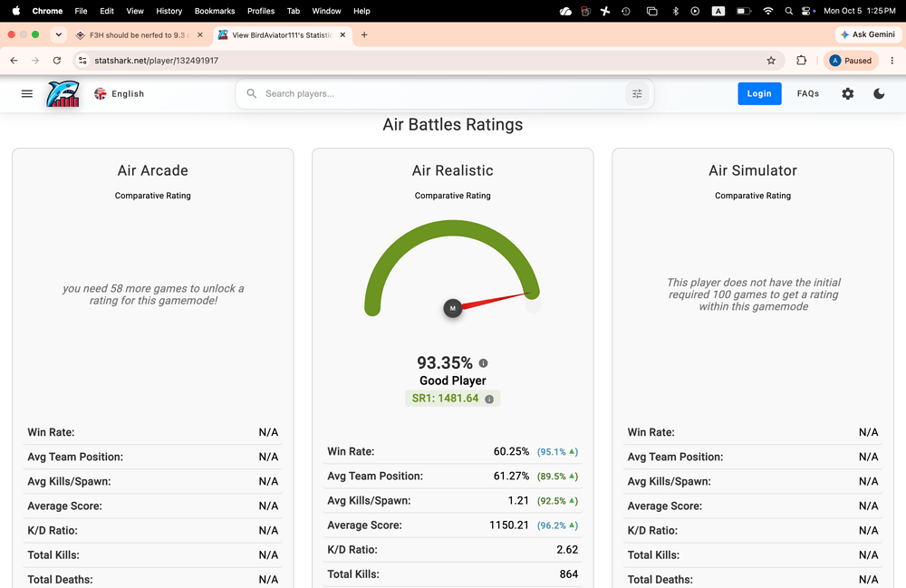Image resolution: width=906 pixels, height=588 pixels.
Task: Click the 89.5% Avg Team Position percentile
Action: point(557,477)
